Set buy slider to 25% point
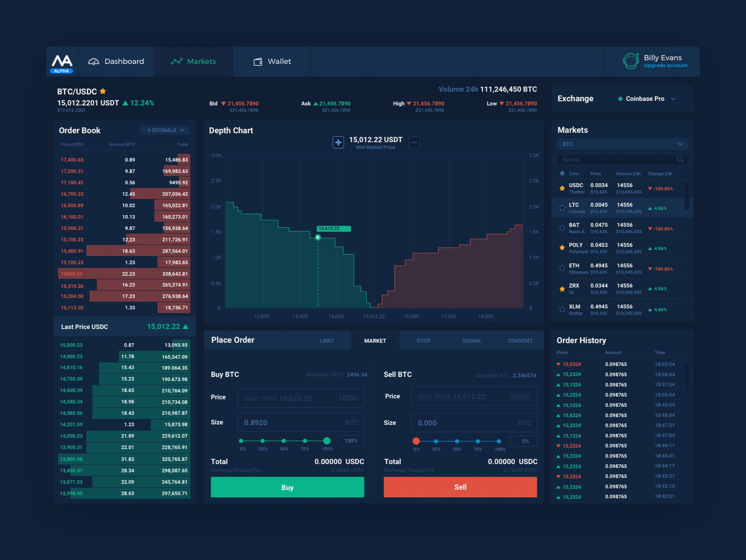The width and height of the screenshot is (746, 560). (263, 441)
